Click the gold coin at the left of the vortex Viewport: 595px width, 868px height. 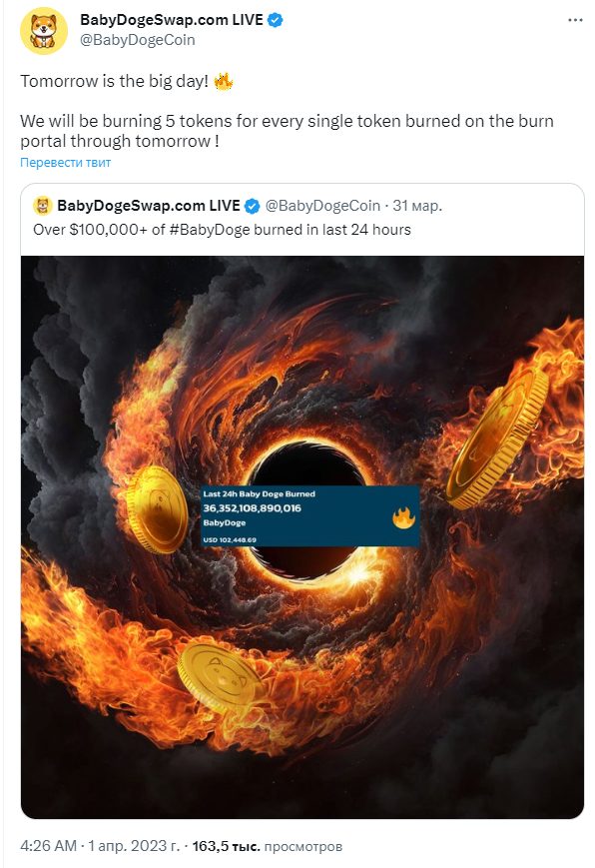158,509
